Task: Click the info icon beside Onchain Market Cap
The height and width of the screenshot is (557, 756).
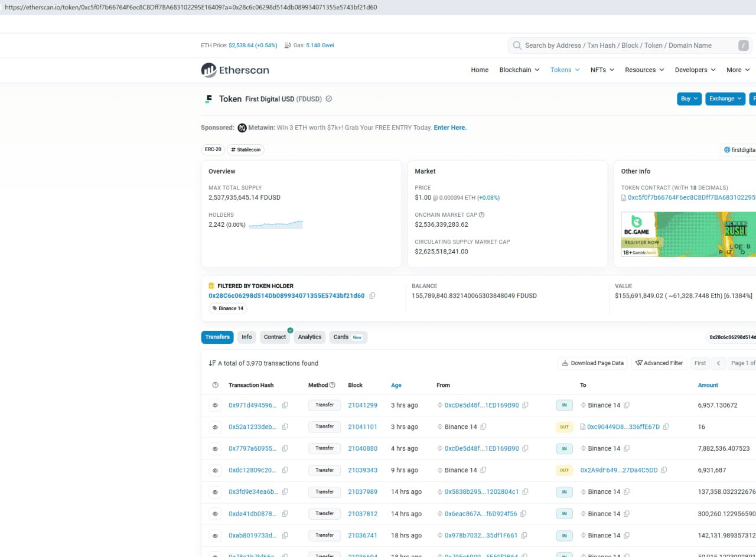Action: click(481, 215)
